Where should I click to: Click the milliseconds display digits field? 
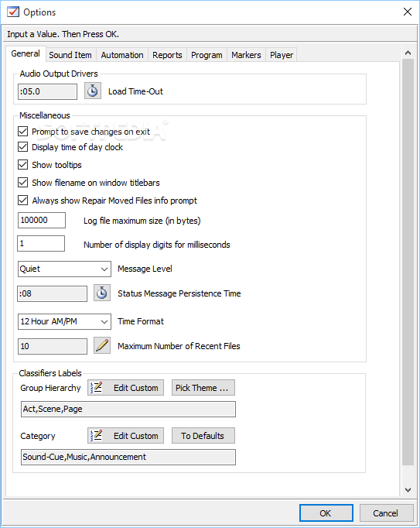pyautogui.click(x=41, y=243)
